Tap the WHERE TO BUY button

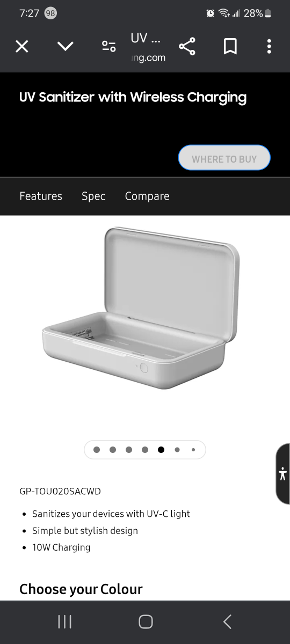pos(224,159)
